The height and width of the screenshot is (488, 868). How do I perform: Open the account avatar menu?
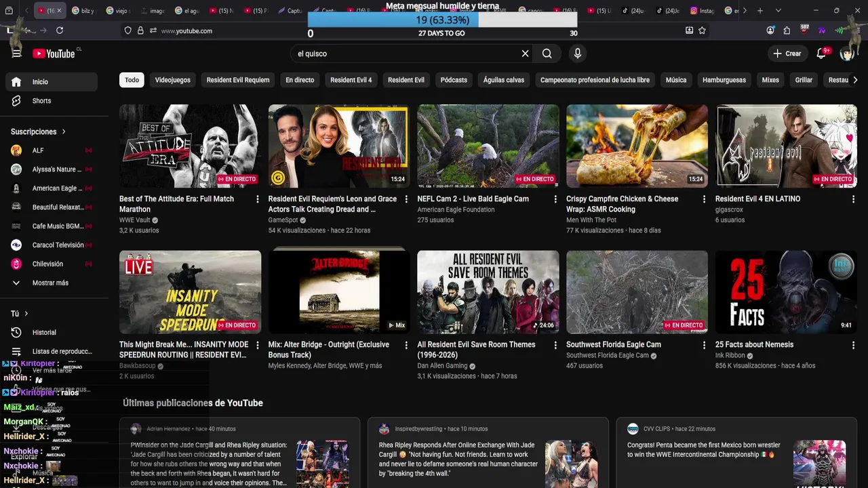[x=847, y=54]
